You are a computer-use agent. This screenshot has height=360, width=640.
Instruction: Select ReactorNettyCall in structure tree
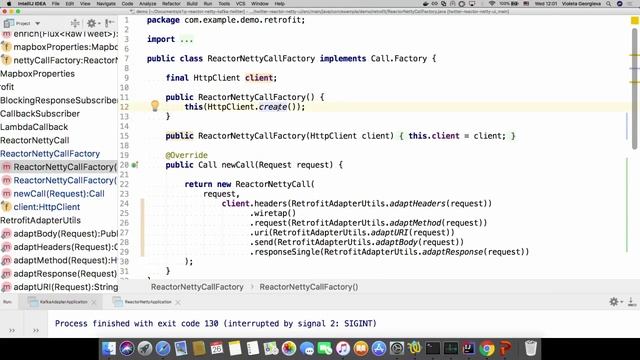(35, 140)
